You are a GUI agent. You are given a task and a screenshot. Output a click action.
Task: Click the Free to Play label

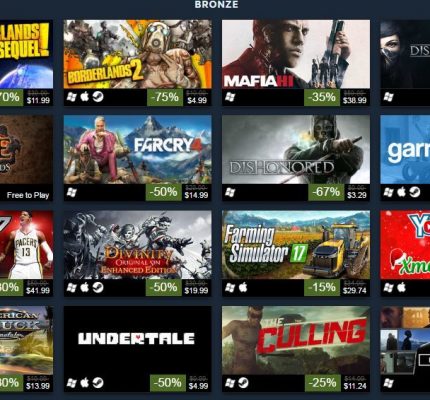(x=28, y=195)
